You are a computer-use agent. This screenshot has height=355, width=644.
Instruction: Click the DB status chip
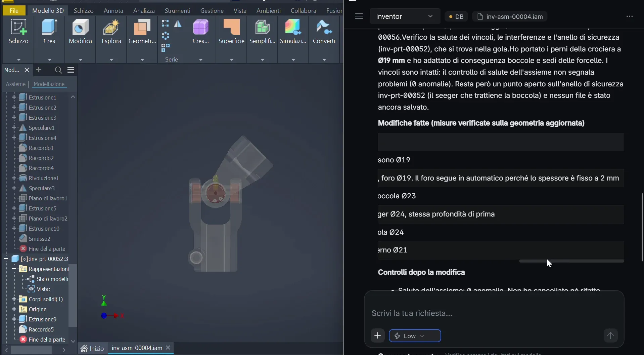coord(456,16)
